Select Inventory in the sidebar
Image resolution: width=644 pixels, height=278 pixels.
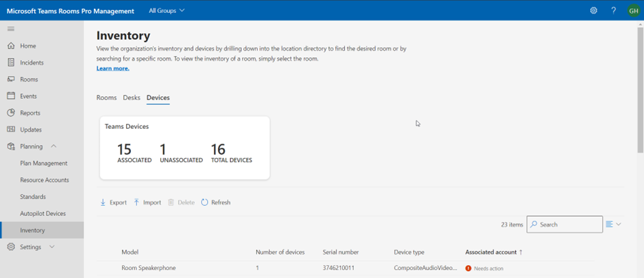tap(42, 230)
